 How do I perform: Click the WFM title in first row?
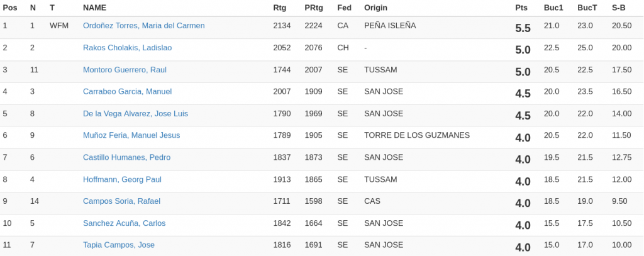click(x=59, y=26)
